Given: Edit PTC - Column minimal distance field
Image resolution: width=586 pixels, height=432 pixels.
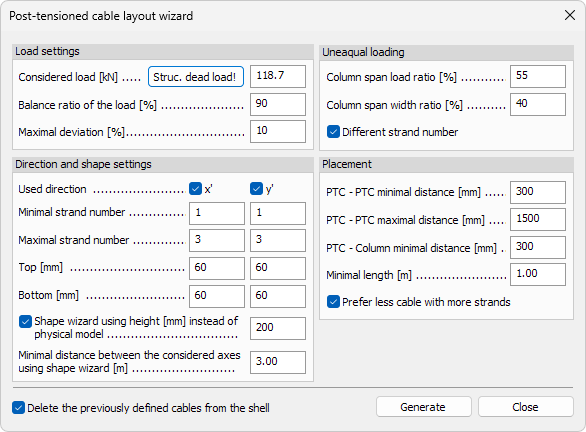Looking at the screenshot, I should (538, 247).
